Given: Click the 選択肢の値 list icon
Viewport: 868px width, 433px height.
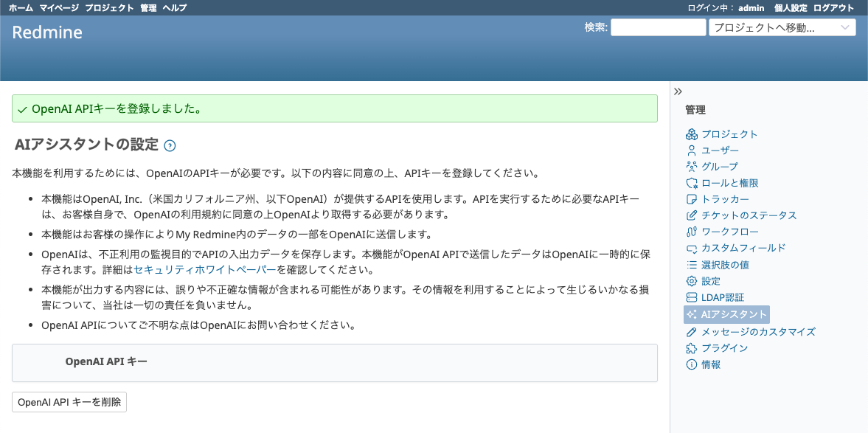Looking at the screenshot, I should [691, 265].
